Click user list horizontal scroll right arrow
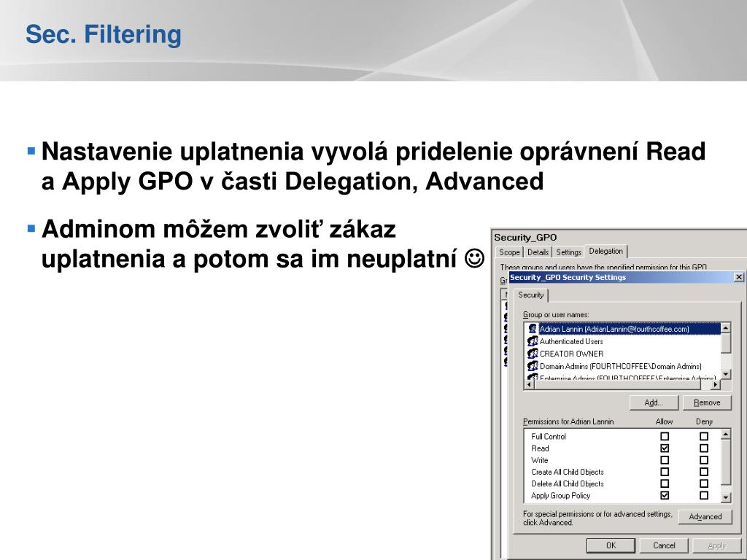This screenshot has height=560, width=747. (x=715, y=384)
